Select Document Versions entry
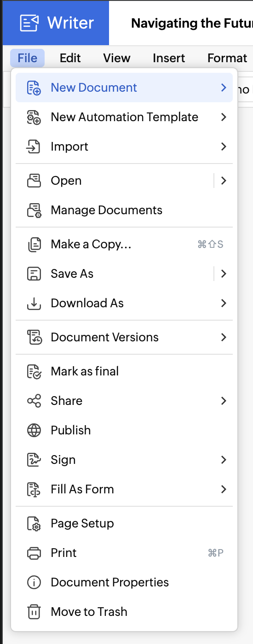253x644 pixels. [124, 337]
